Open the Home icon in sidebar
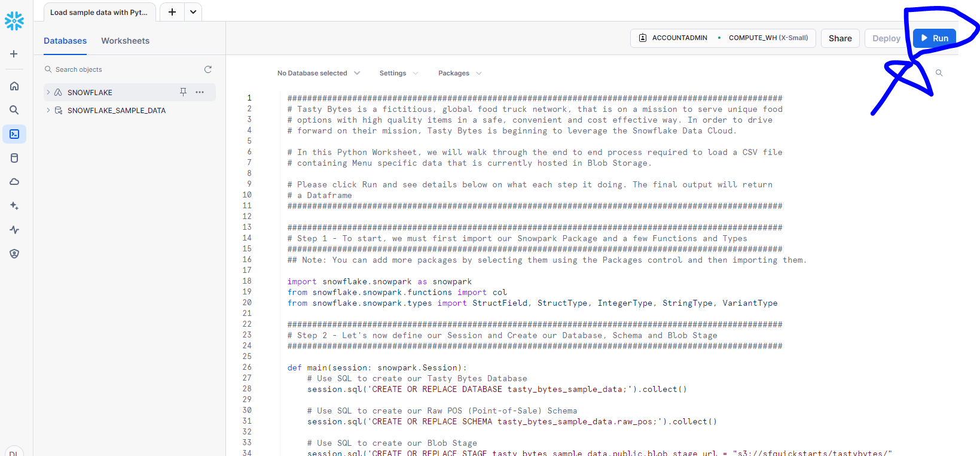The width and height of the screenshot is (980, 456). pyautogui.click(x=14, y=86)
